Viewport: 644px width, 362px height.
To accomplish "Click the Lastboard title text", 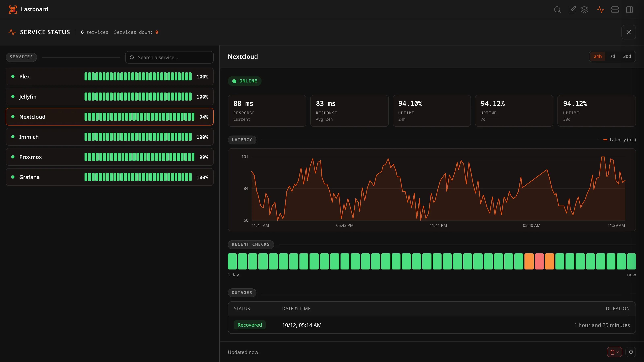I will tap(34, 9).
